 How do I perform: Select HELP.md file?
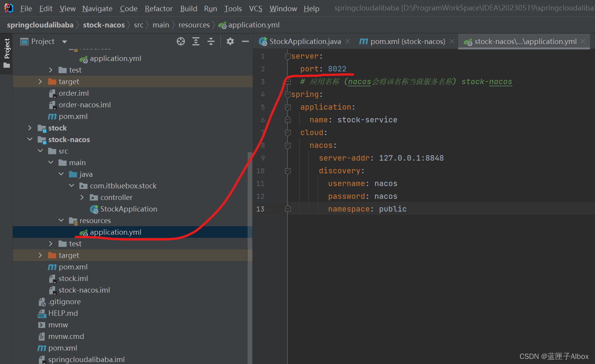pos(58,313)
